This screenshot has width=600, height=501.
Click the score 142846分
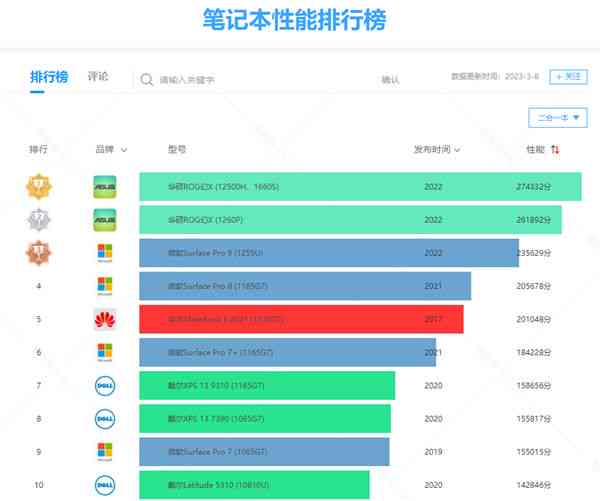pos(533,485)
